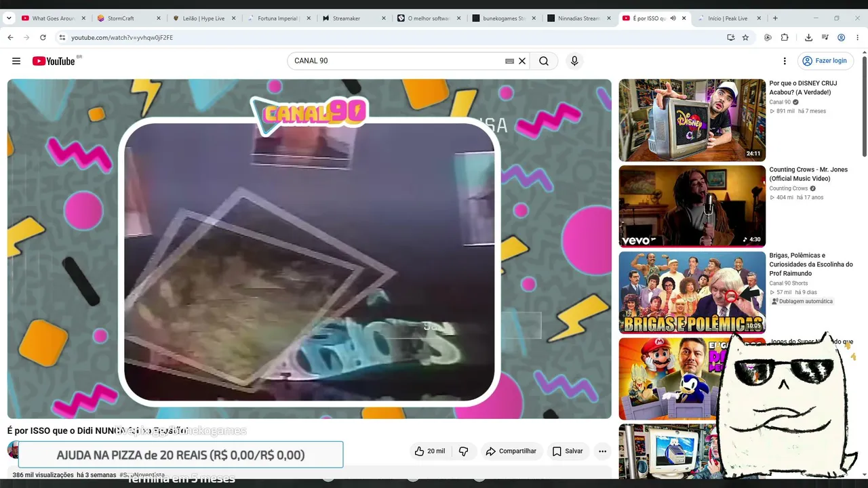This screenshot has width=868, height=488.
Task: Open the Mr. Jones video title
Action: coord(808,174)
